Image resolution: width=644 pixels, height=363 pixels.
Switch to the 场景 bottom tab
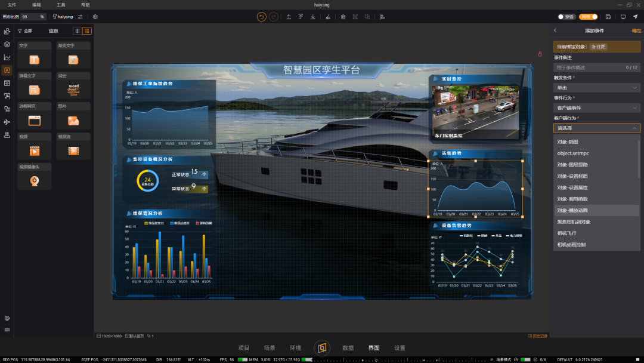(x=270, y=348)
